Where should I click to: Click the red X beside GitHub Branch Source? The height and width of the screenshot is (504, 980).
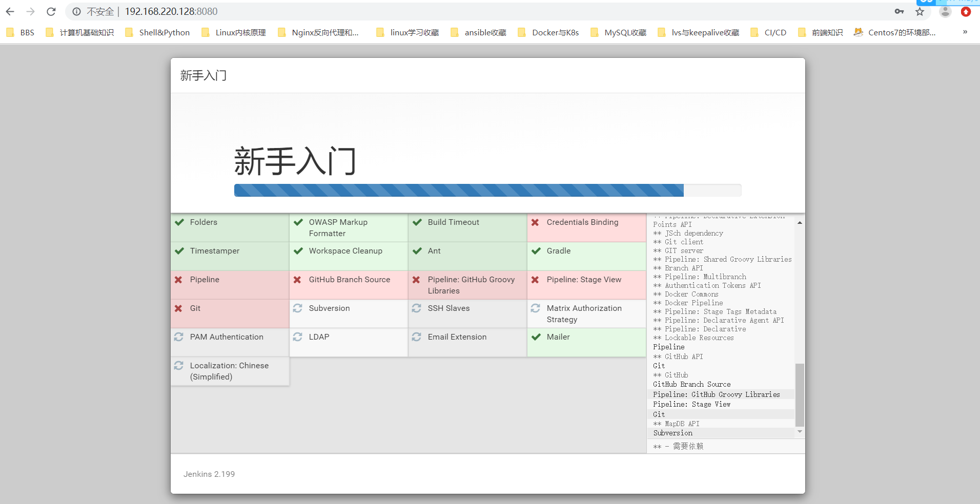(x=297, y=280)
